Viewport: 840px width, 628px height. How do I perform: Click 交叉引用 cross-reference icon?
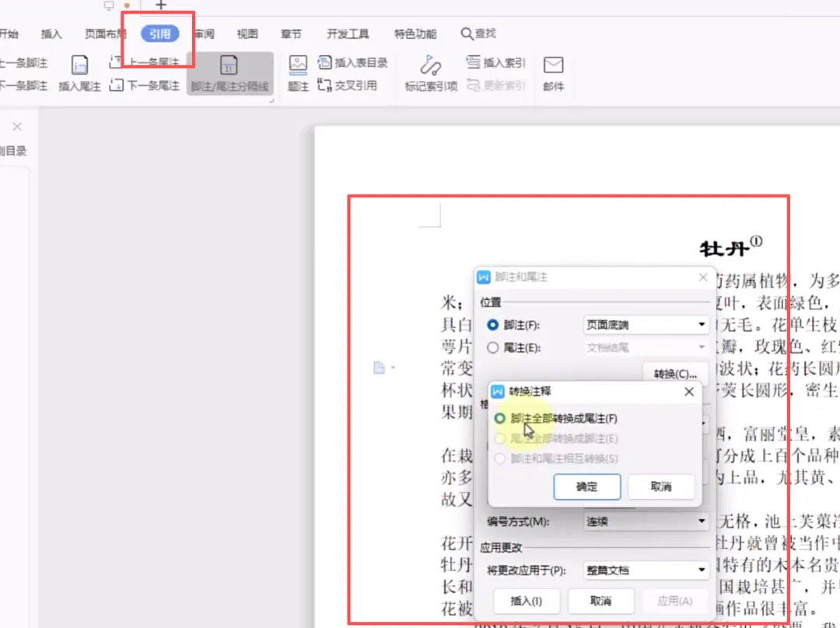pos(324,85)
